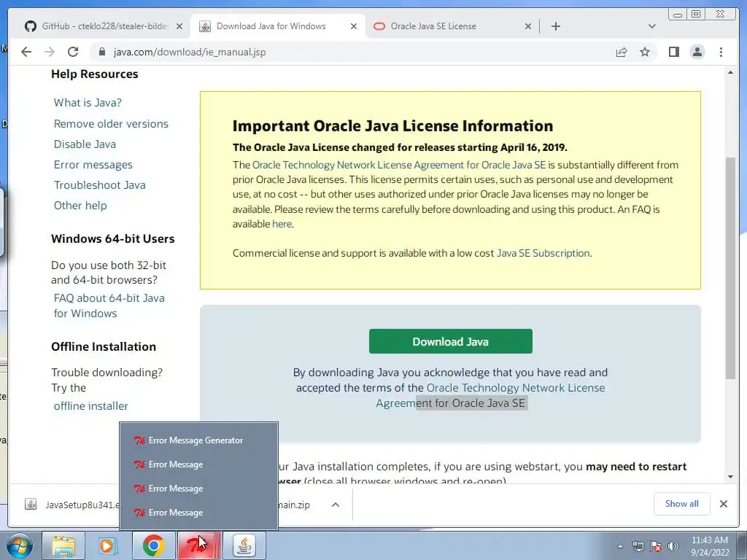The width and height of the screenshot is (747, 560).
Task: Open the Action Center flag icon
Action: coord(656,546)
